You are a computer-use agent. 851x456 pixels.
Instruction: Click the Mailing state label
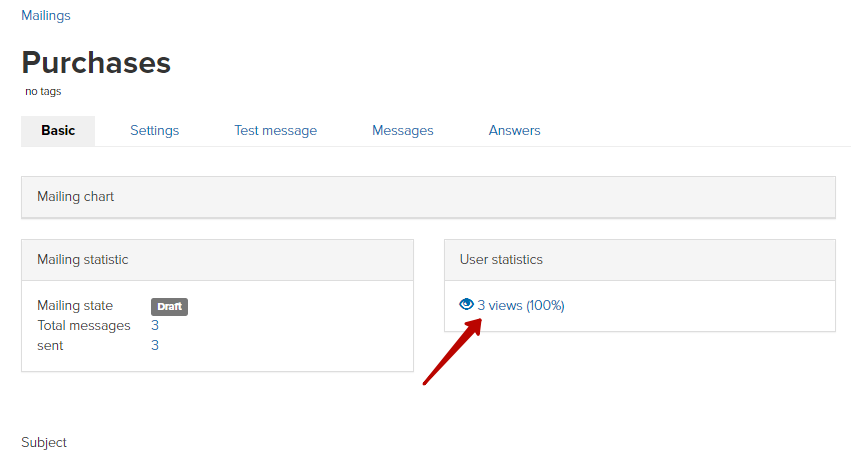75,306
